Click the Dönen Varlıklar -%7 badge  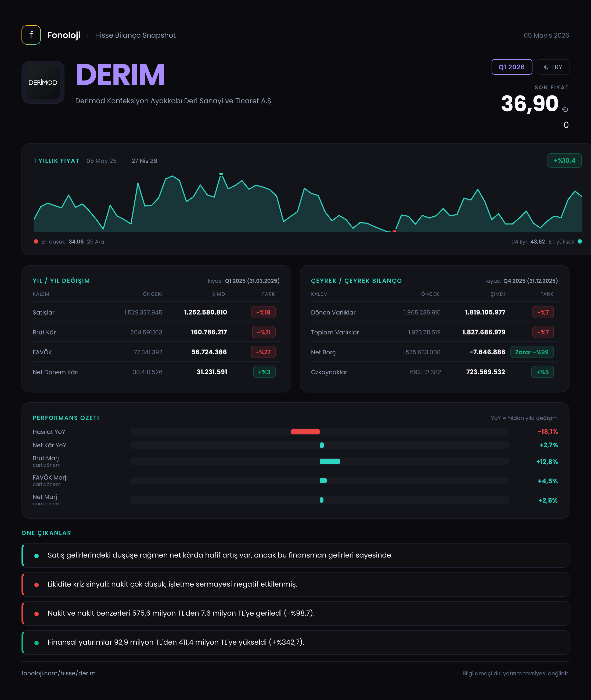coord(543,312)
